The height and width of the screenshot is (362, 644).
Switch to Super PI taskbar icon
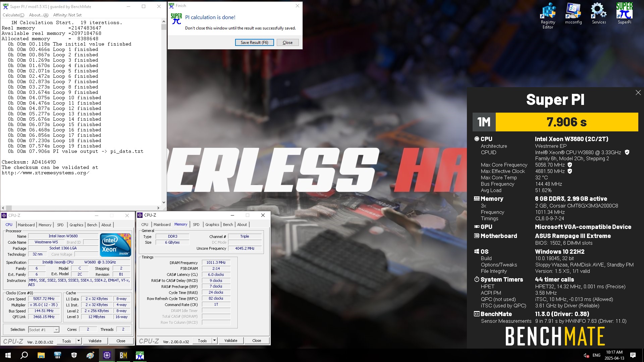(140, 355)
